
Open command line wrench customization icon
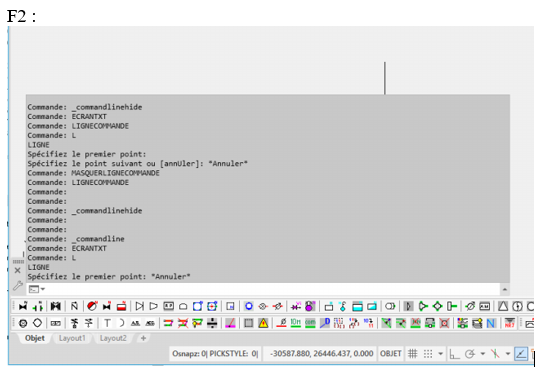click(18, 286)
